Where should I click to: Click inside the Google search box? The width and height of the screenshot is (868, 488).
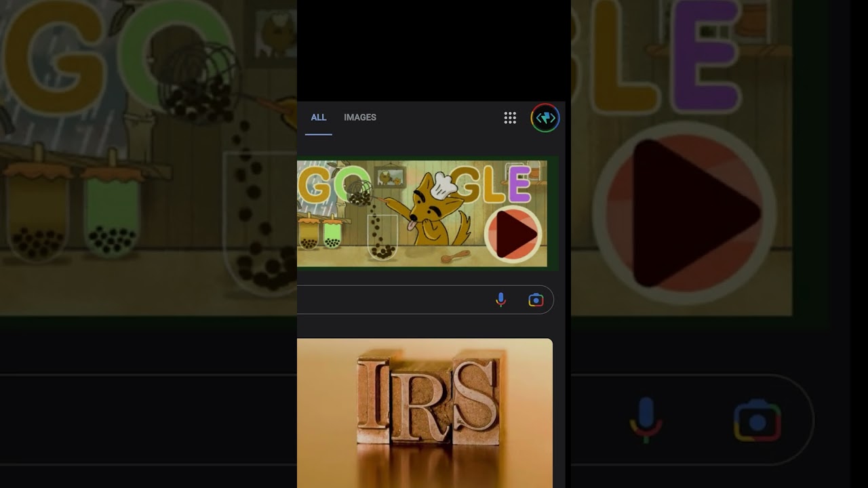click(426, 300)
